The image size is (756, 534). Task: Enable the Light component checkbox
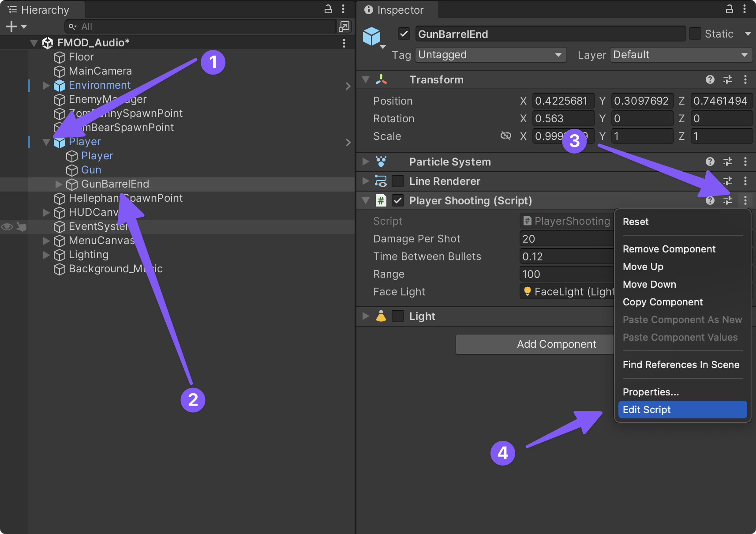pos(398,316)
